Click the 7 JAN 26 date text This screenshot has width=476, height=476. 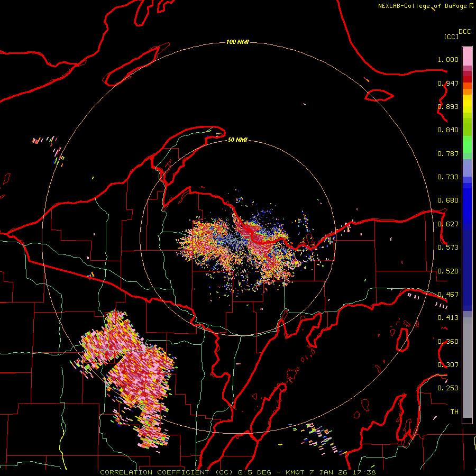[329, 472]
